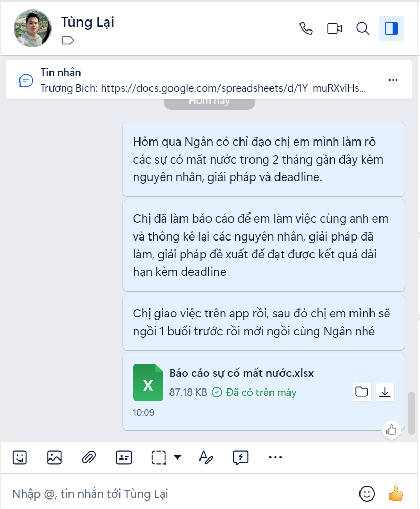Image resolution: width=420 pixels, height=509 pixels.
Task: Open the emoji picker in input box
Action: pyautogui.click(x=367, y=494)
